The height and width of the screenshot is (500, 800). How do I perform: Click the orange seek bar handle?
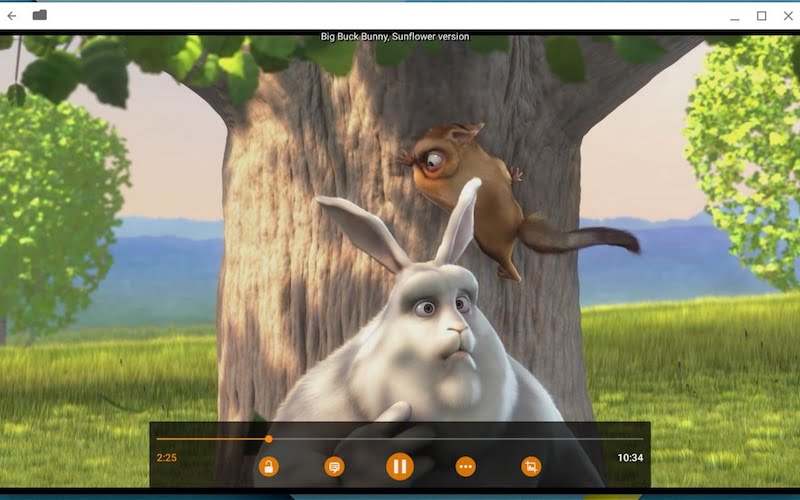pyautogui.click(x=268, y=438)
